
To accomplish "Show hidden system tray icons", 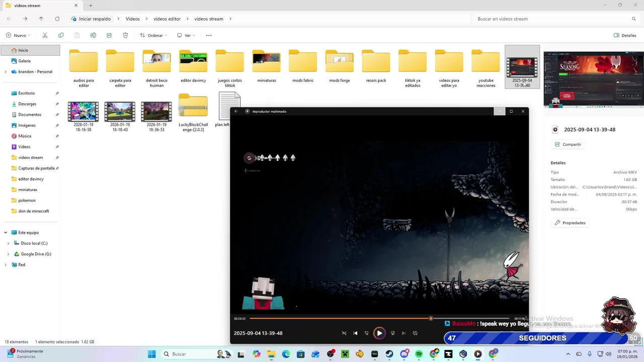I will [569, 354].
